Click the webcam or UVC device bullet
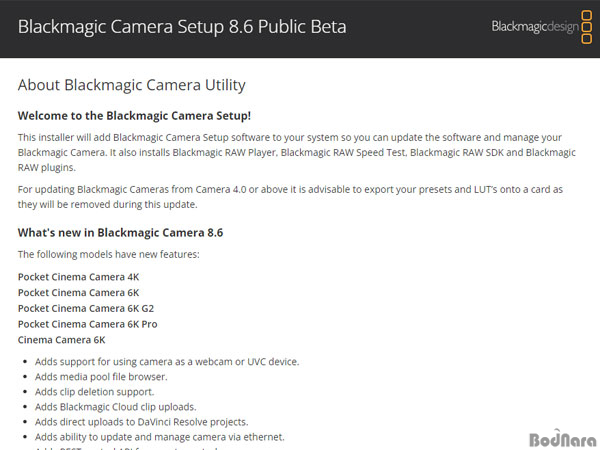This screenshot has height=450, width=600. click(x=167, y=362)
